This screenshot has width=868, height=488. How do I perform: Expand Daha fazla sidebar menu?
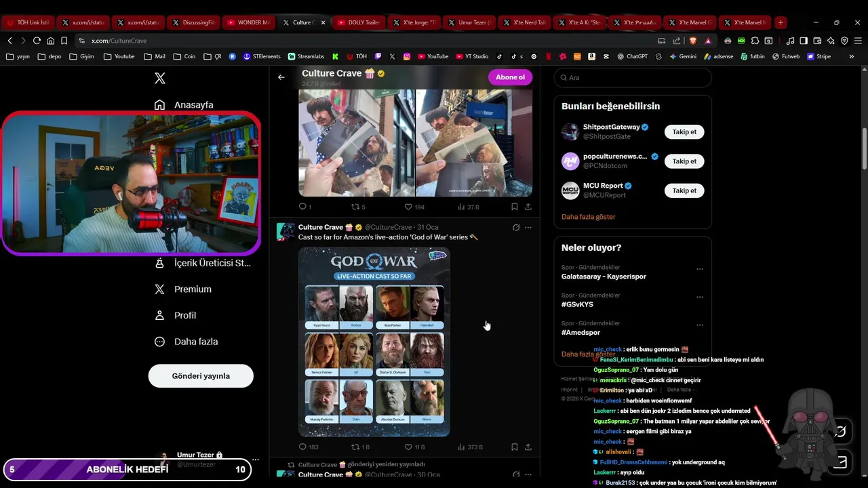186,342
